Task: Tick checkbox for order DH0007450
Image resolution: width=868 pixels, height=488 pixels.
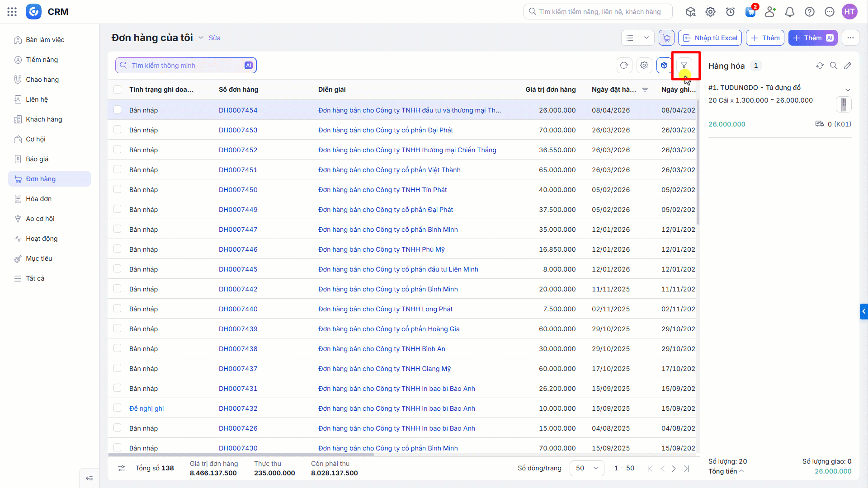Action: [x=118, y=189]
